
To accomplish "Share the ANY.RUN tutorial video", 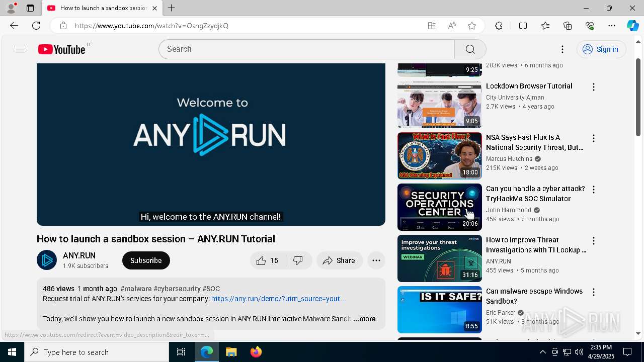I will coord(339,260).
